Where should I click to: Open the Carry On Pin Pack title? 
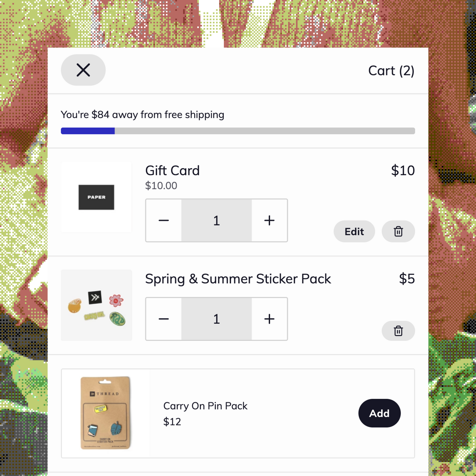click(205, 406)
